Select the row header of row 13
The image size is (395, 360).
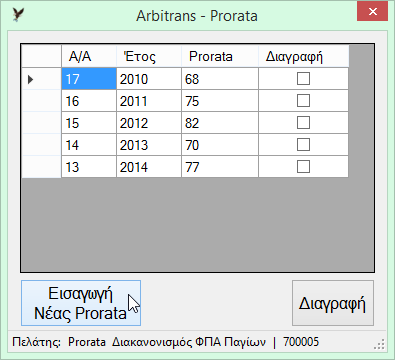(x=41, y=167)
